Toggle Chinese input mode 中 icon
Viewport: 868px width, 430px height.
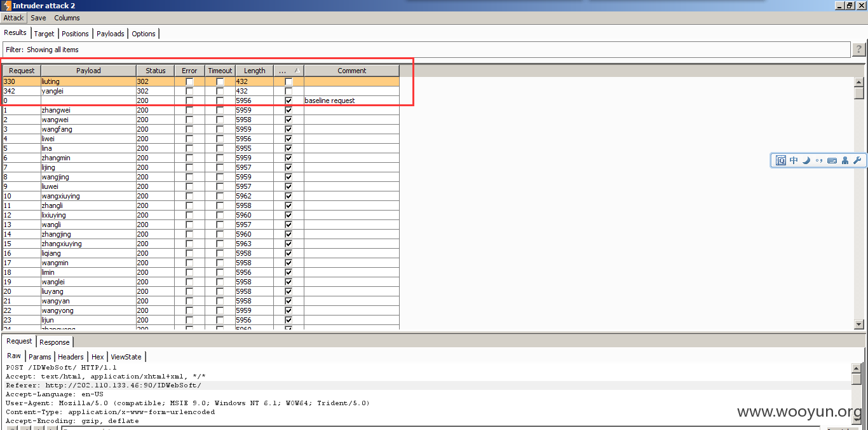pos(794,160)
